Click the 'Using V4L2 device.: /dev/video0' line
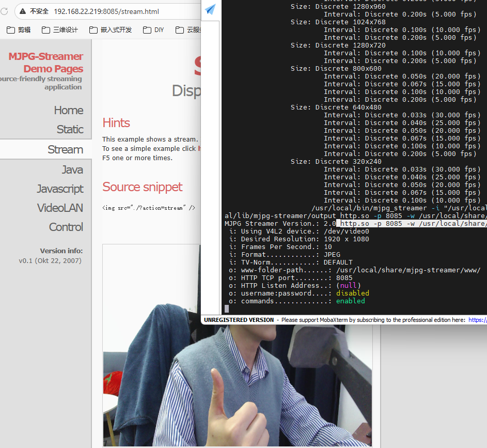 [299, 231]
